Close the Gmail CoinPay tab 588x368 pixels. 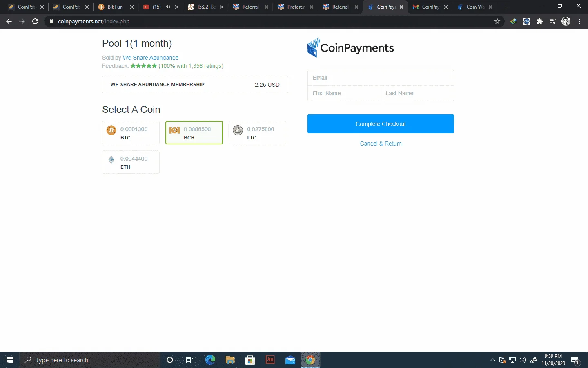coord(446,7)
